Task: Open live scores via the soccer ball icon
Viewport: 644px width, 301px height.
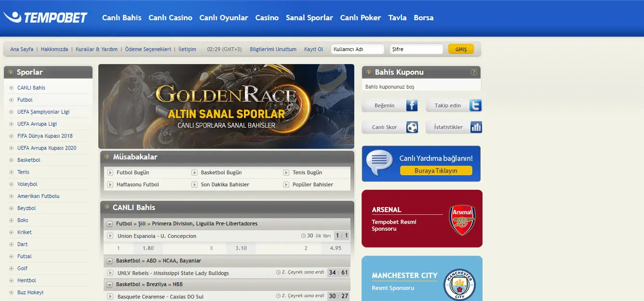Action: (x=412, y=127)
